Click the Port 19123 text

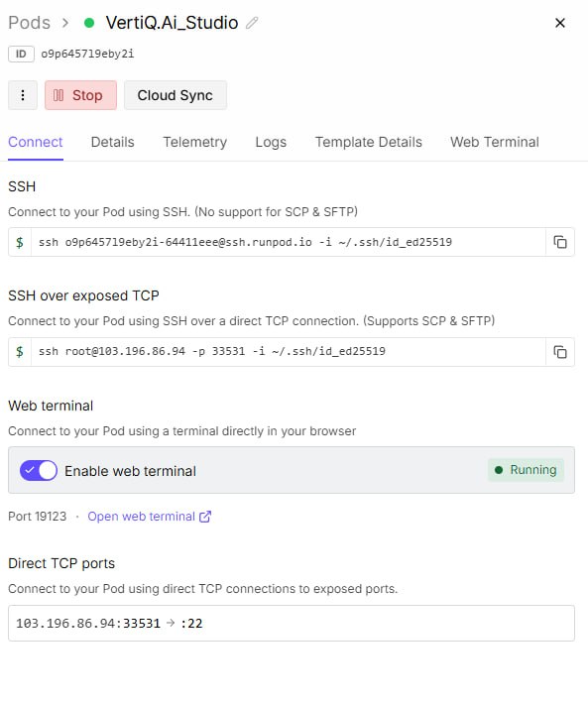(38, 517)
